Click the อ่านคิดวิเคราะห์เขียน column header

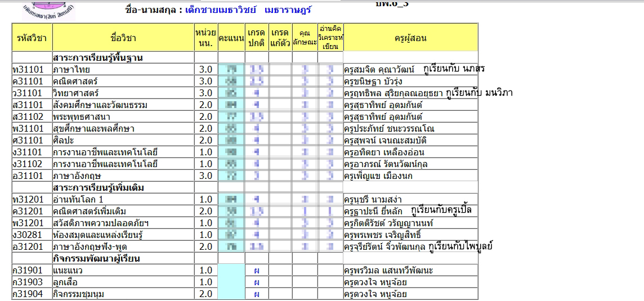[330, 37]
